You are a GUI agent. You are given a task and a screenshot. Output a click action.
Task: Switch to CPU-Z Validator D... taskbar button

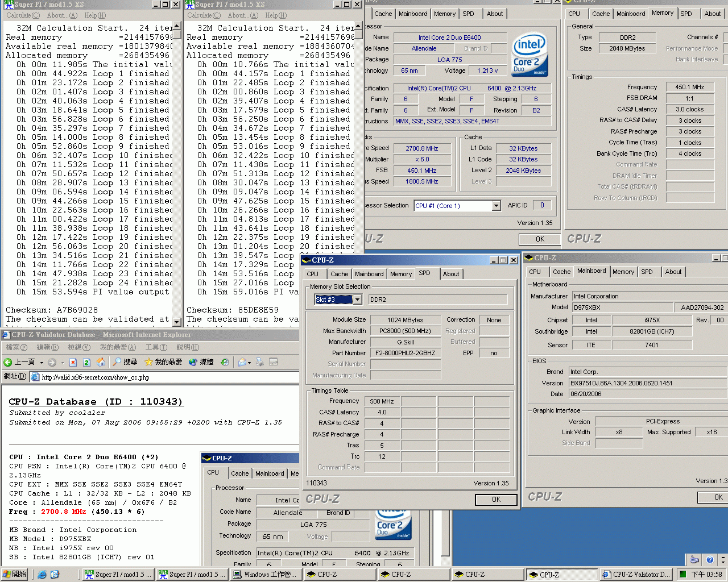(637, 575)
